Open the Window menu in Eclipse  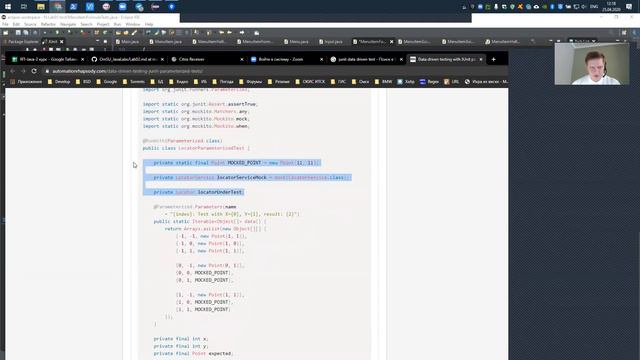click(x=133, y=24)
